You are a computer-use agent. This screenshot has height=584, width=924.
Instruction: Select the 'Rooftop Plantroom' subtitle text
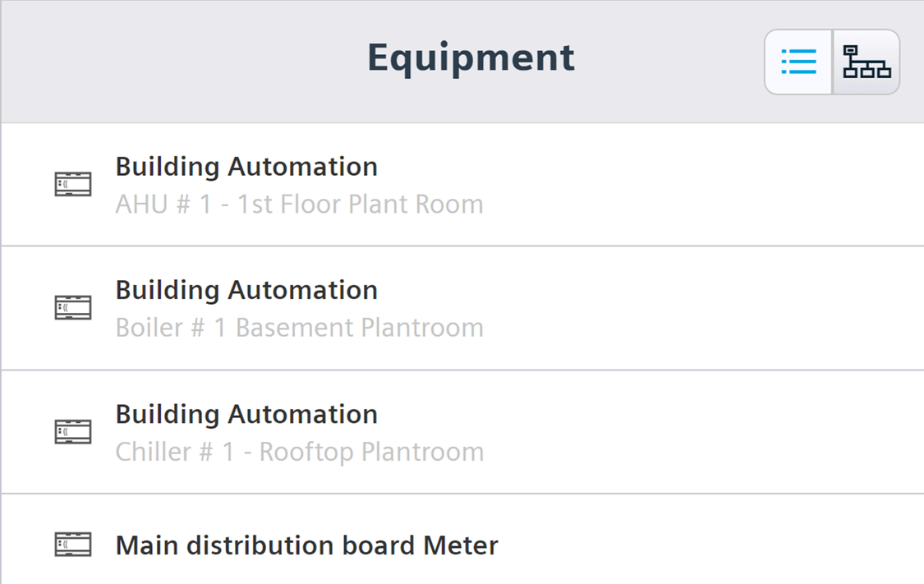pyautogui.click(x=372, y=452)
